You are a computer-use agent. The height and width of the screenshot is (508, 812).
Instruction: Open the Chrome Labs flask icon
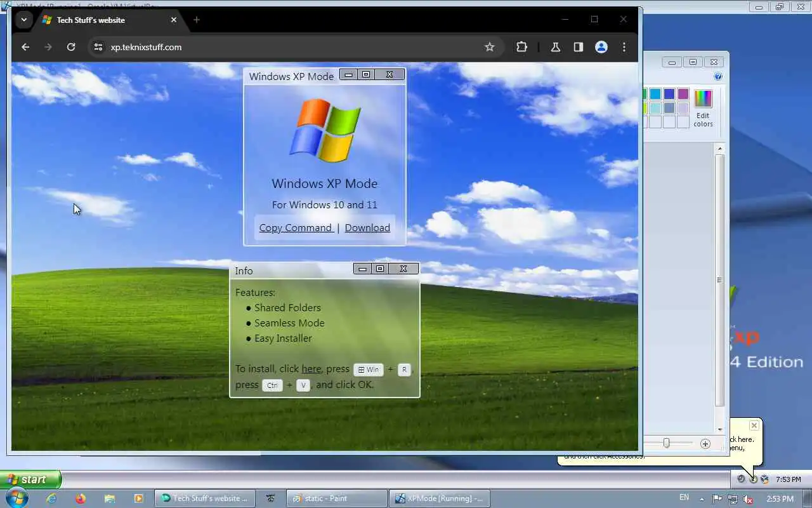555,47
